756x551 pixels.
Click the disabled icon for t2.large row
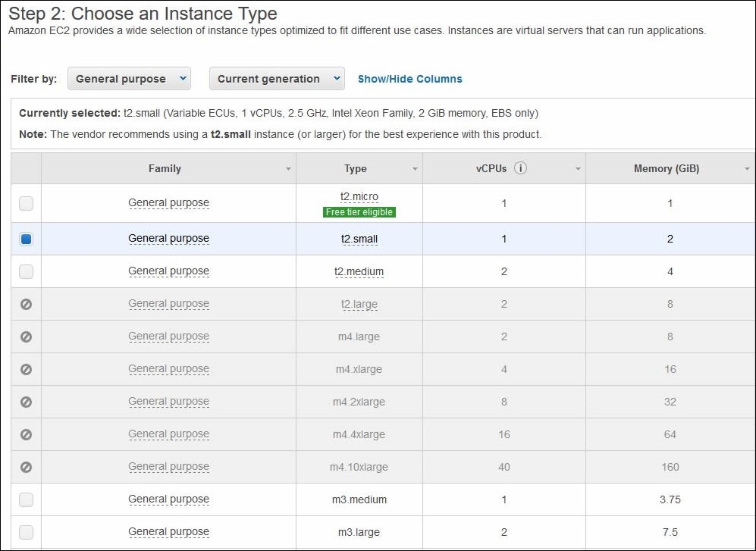click(26, 304)
